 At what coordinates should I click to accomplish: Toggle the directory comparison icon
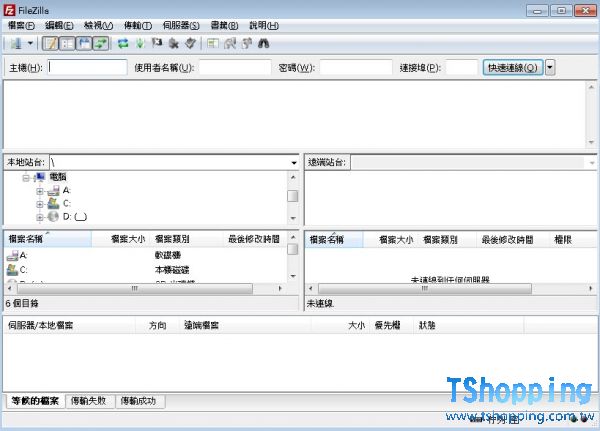pyautogui.click(x=230, y=43)
